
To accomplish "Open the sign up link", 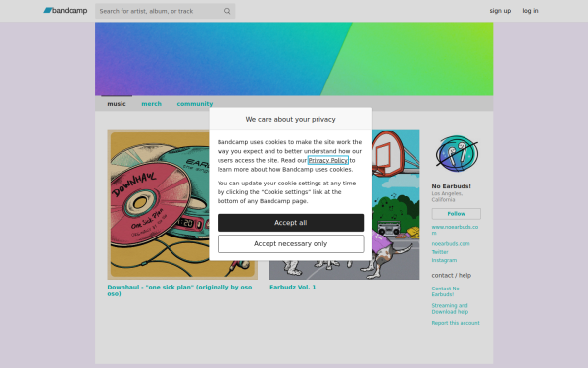I will (x=500, y=11).
